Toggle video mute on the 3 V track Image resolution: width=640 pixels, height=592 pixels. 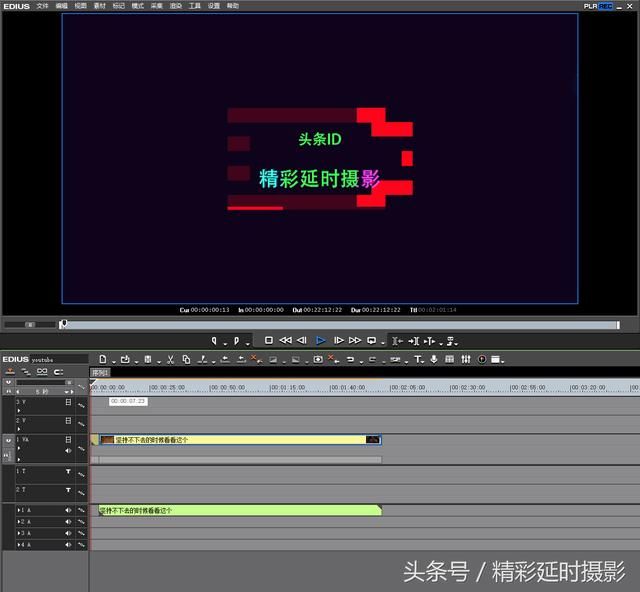[x=69, y=402]
